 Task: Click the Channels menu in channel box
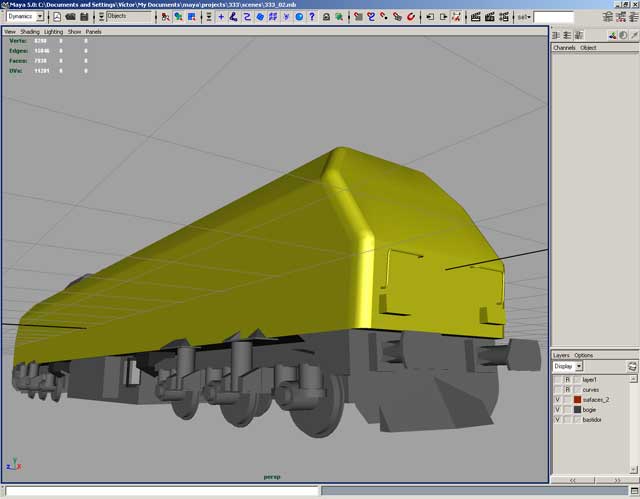point(564,48)
